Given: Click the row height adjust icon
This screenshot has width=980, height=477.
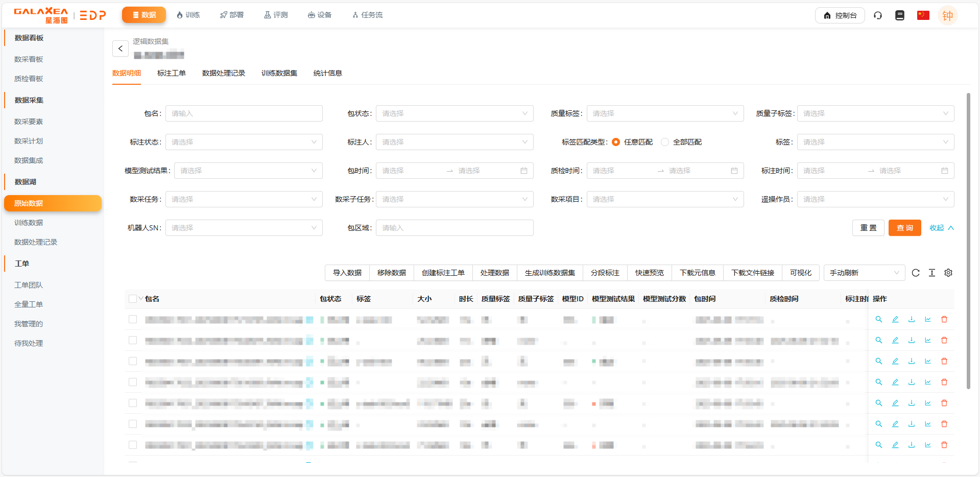Looking at the screenshot, I should pyautogui.click(x=932, y=273).
